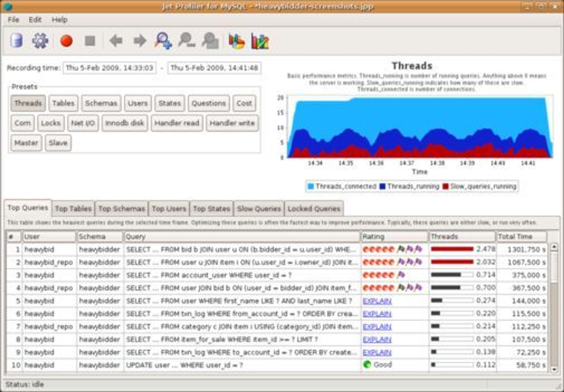
Task: Switch to the Locked Queries tab
Action: [x=314, y=209]
